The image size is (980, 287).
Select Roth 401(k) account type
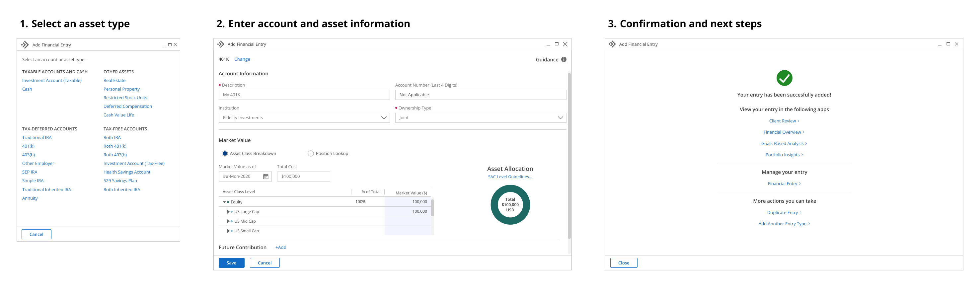point(115,146)
